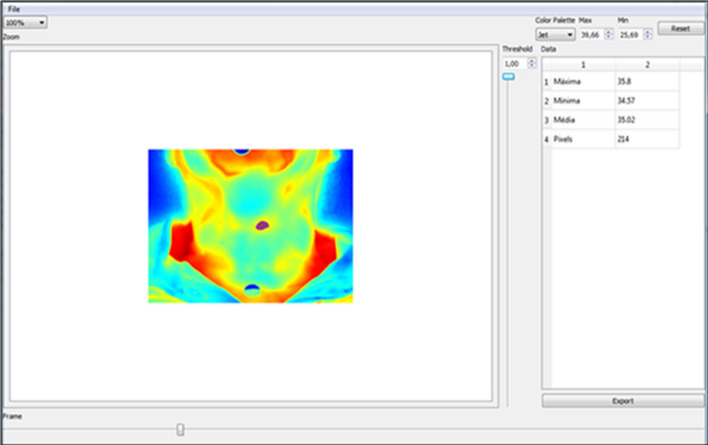This screenshot has width=708, height=445.
Task: Click the Threshold value field
Action: click(x=513, y=63)
